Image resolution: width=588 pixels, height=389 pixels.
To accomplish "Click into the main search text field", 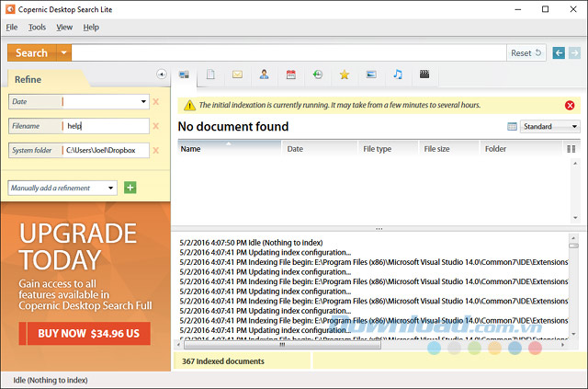I will tap(288, 53).
